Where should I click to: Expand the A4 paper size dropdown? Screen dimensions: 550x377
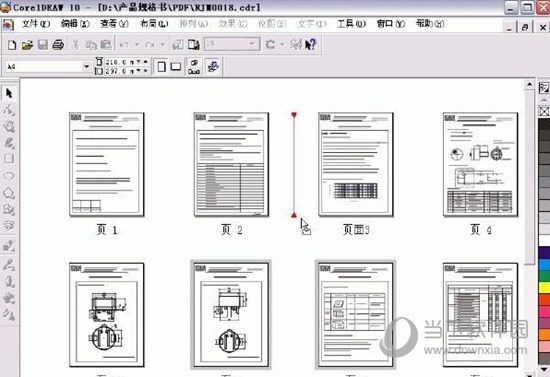point(86,67)
